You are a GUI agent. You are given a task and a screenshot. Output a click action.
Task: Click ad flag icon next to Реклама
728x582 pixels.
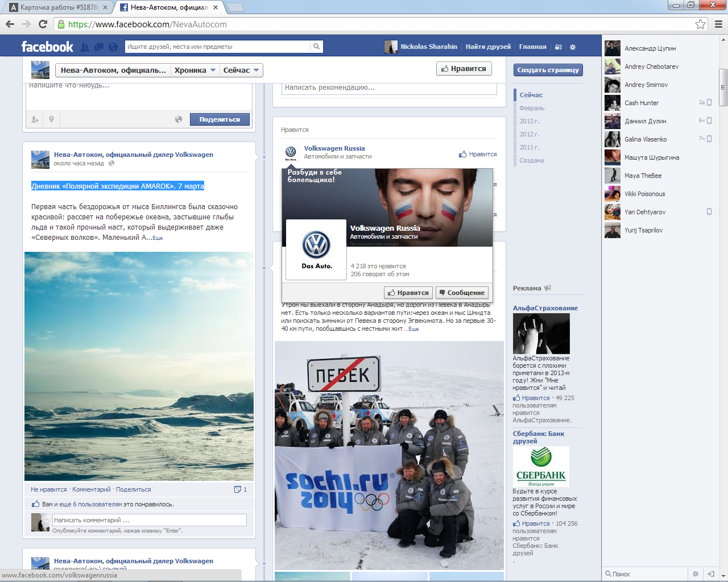(x=547, y=288)
